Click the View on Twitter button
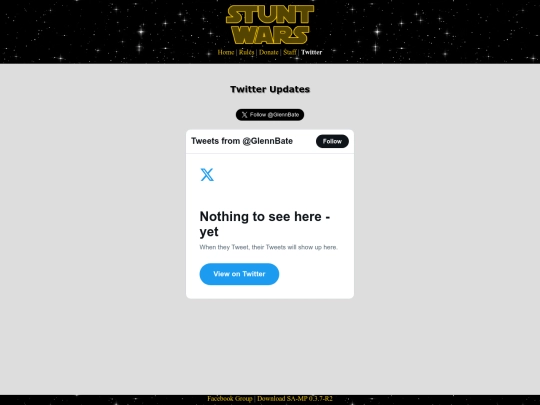Viewport: 540px width, 405px height. (x=239, y=274)
